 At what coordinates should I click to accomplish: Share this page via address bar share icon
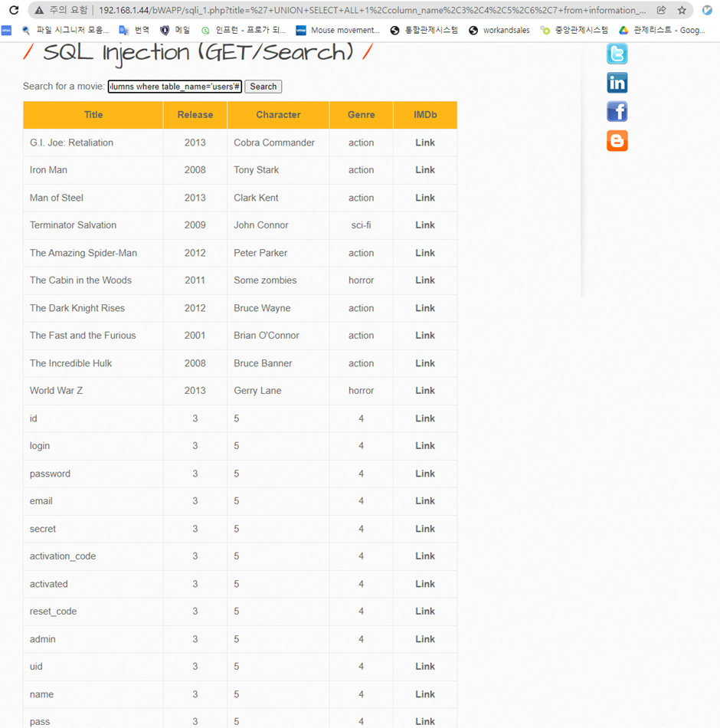(x=662, y=10)
